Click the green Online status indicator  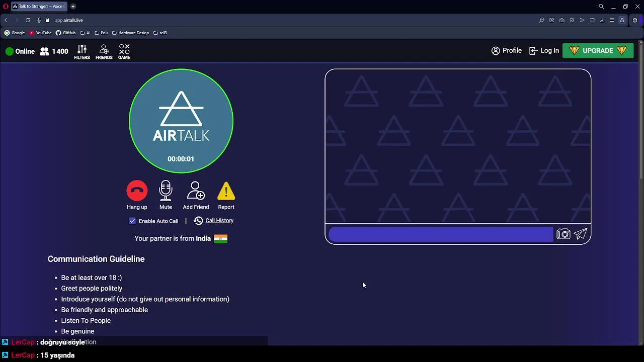[9, 51]
